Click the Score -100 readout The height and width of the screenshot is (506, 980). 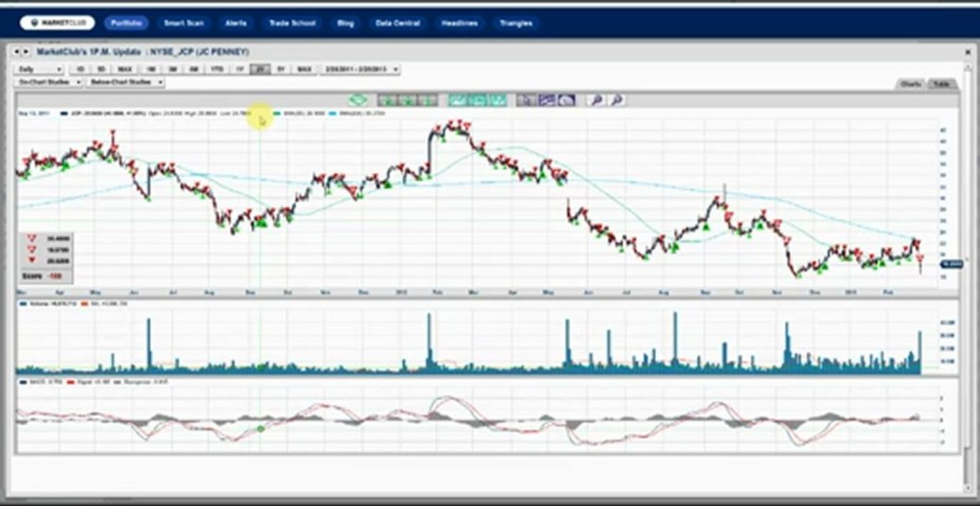pos(42,275)
